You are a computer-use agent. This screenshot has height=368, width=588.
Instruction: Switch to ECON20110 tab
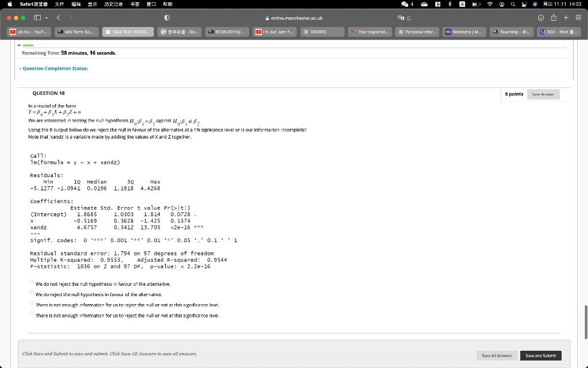(x=227, y=32)
